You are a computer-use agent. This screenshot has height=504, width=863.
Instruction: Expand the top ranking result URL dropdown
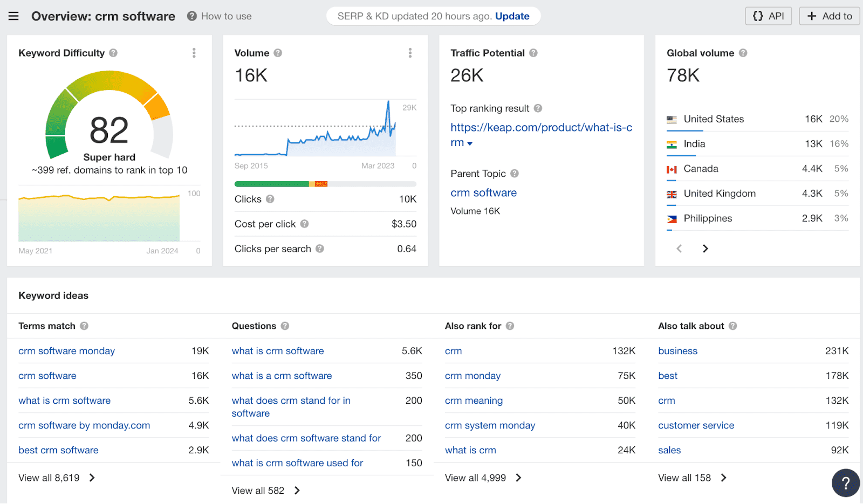point(470,143)
